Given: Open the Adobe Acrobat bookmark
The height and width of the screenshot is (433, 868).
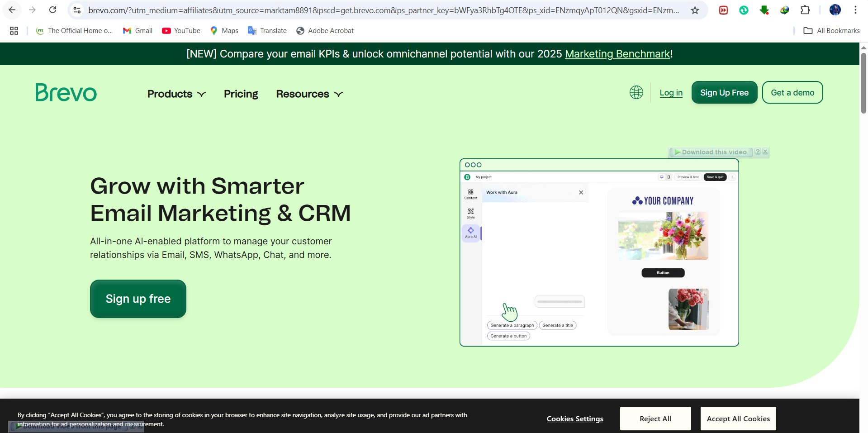Looking at the screenshot, I should (325, 31).
